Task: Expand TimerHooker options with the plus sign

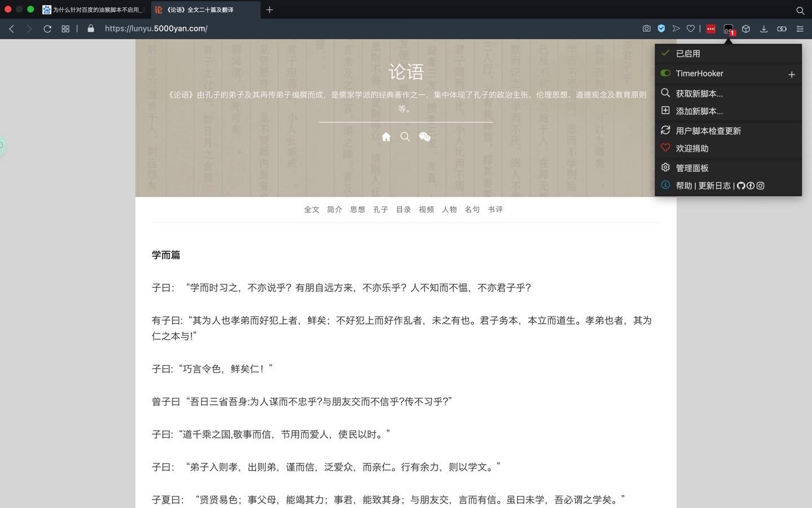Action: pyautogui.click(x=792, y=74)
